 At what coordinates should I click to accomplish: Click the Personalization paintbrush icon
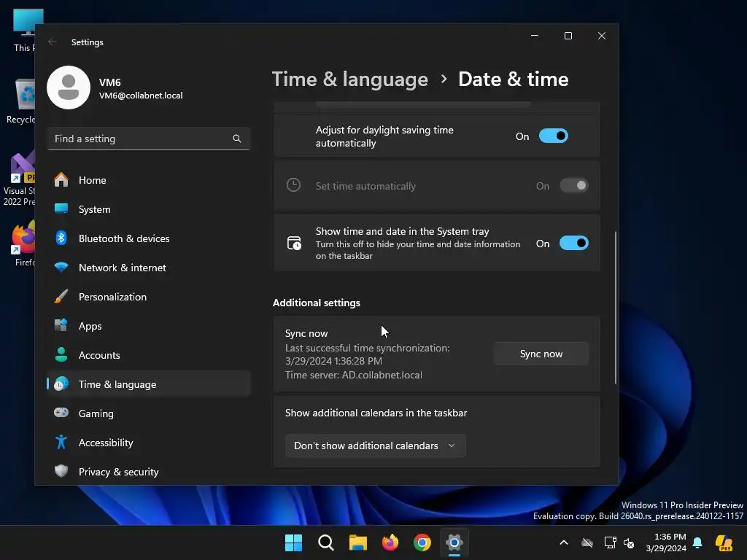click(61, 296)
